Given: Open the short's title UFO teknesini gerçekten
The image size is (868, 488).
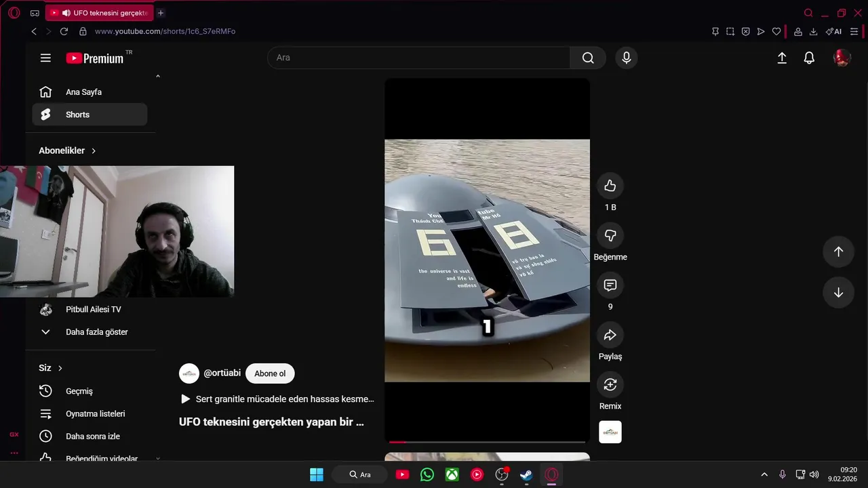Looking at the screenshot, I should tap(271, 422).
